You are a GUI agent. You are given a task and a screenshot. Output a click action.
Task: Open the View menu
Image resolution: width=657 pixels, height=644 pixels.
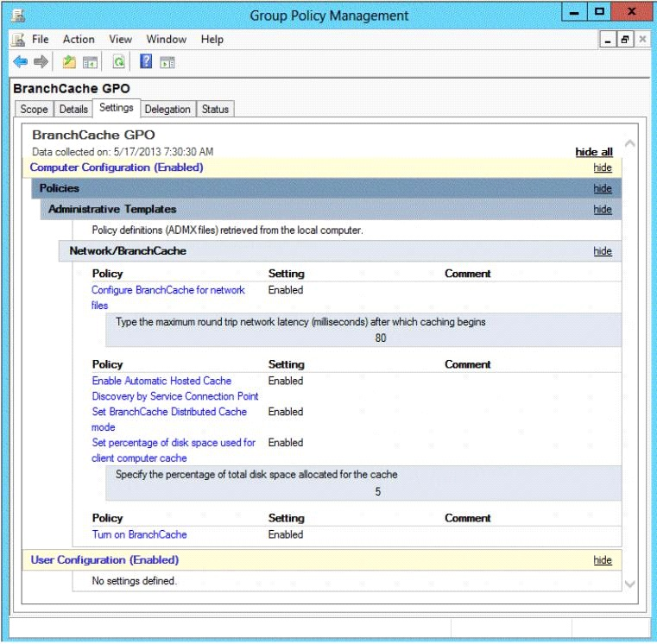[120, 40]
